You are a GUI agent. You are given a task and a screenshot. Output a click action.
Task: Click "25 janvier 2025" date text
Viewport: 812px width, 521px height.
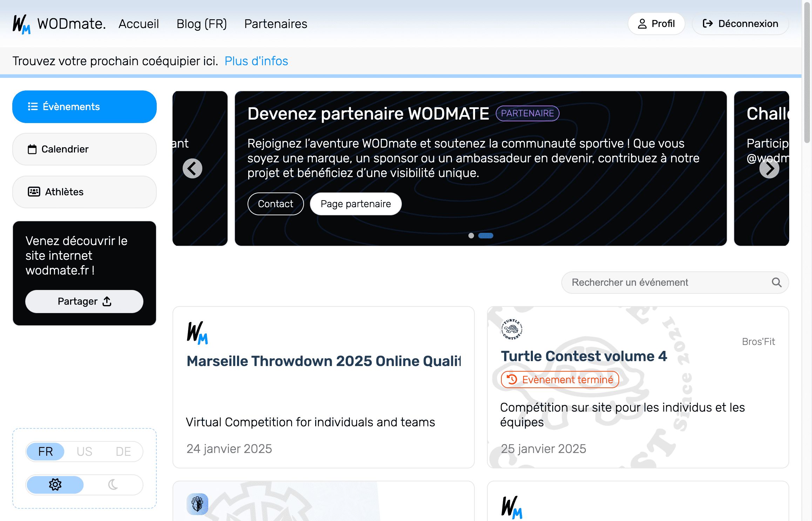[x=543, y=449]
